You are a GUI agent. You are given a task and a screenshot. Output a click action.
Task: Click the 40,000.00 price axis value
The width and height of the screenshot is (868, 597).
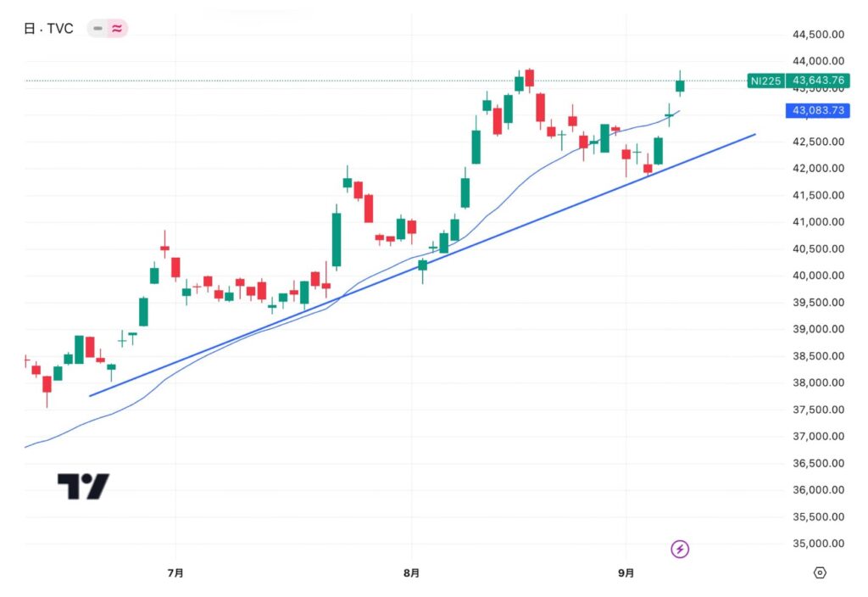tap(818, 276)
